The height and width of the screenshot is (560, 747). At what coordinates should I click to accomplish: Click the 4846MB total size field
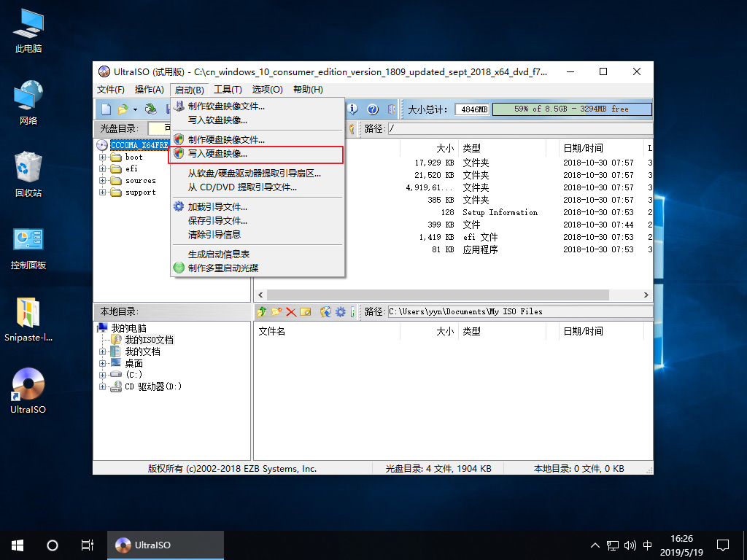472,109
